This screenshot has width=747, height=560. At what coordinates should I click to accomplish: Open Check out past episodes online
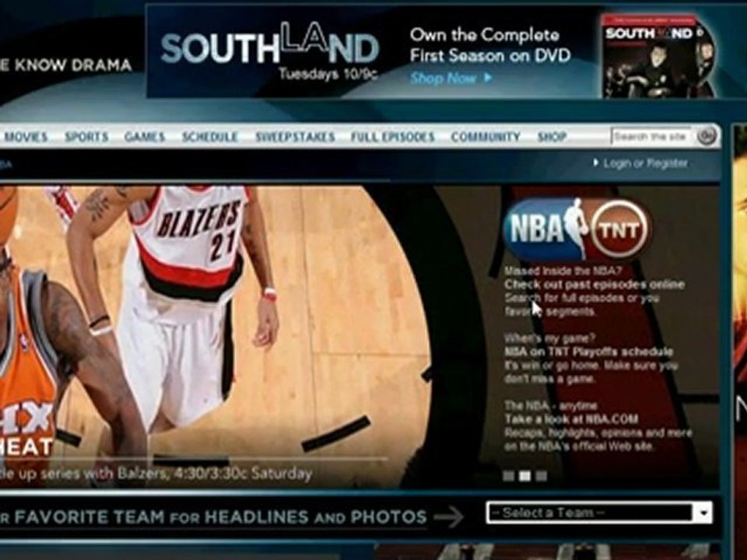point(594,285)
